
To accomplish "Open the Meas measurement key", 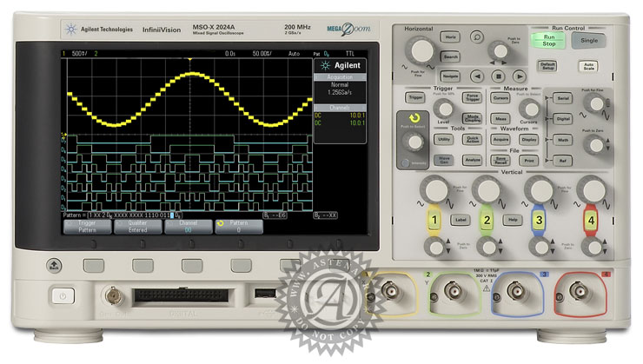I will (500, 119).
